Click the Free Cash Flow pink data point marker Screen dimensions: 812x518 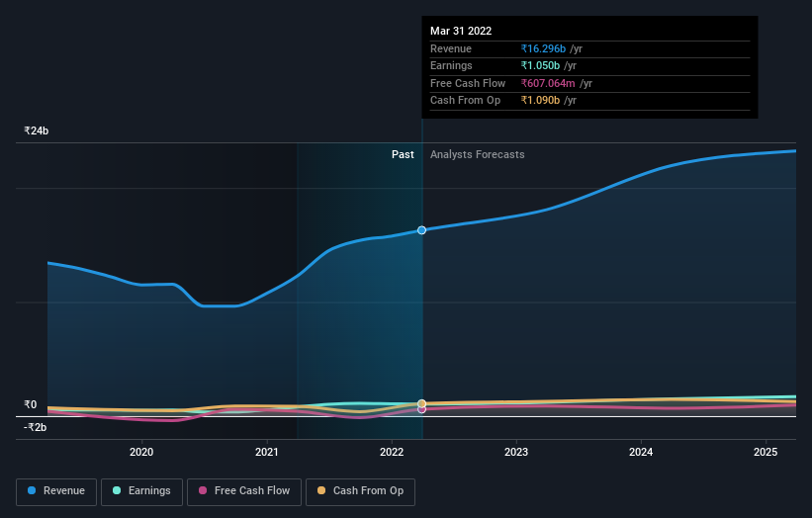422,409
